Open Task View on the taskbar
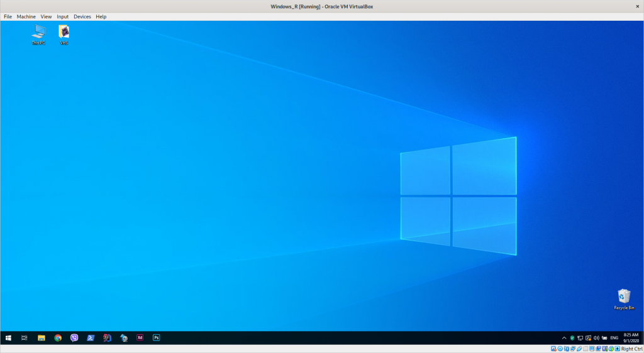 point(25,338)
